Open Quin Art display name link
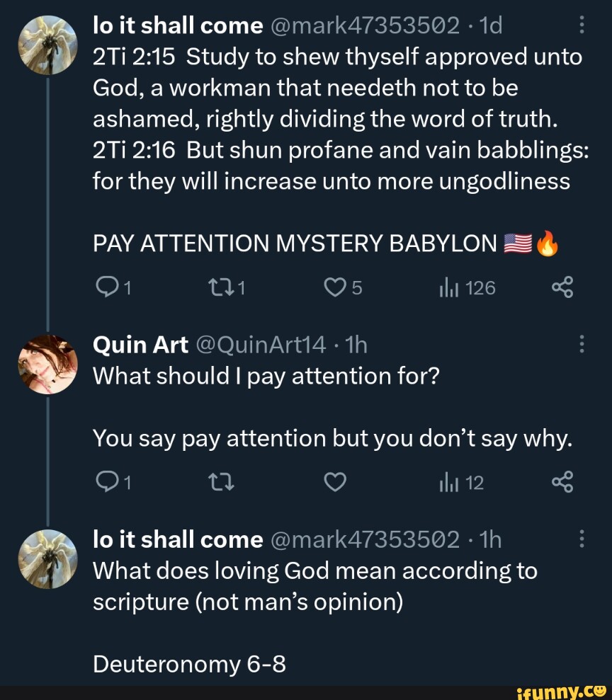612x700 pixels. coord(140,345)
